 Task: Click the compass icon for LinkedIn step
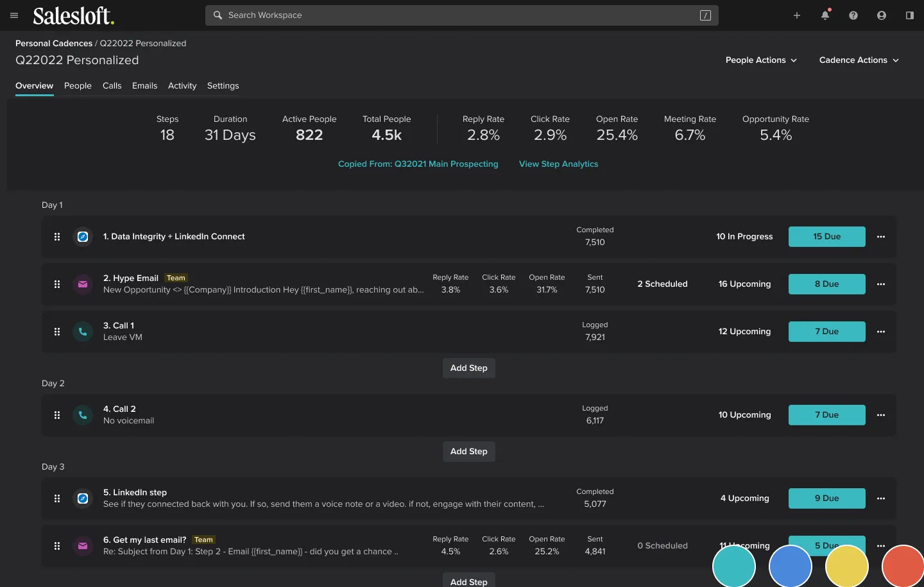83,498
